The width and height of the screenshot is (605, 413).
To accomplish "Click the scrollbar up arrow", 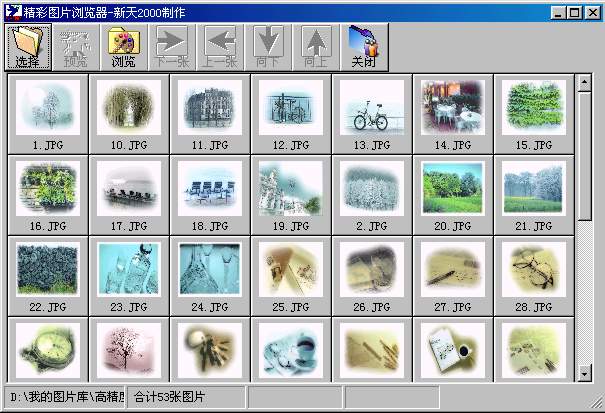I will pos(585,82).
